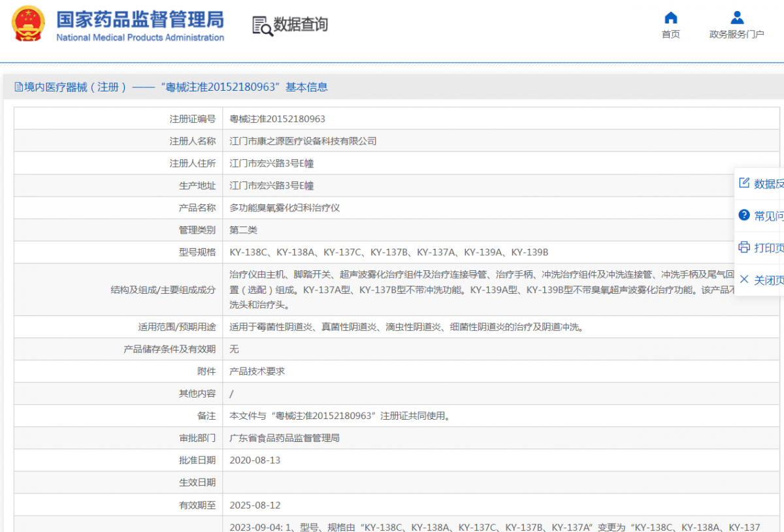Click the 产品技术要求 attachment text
784x532 pixels.
(257, 371)
